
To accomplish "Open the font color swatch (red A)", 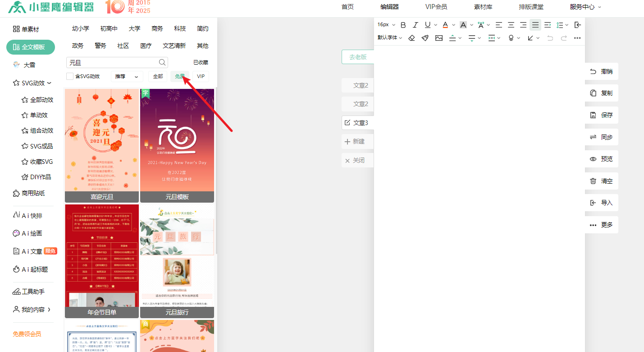I will (x=445, y=25).
